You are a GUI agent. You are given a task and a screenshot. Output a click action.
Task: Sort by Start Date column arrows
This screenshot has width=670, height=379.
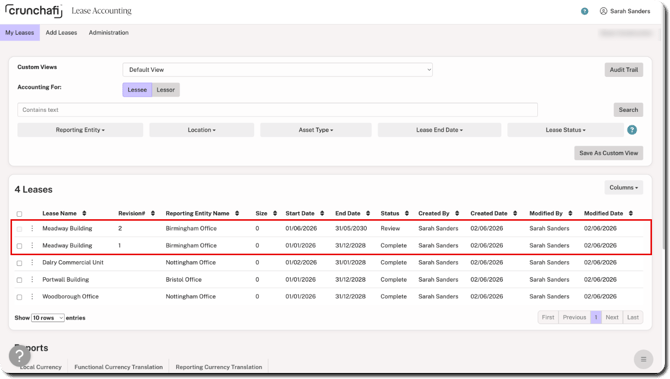[322, 213]
